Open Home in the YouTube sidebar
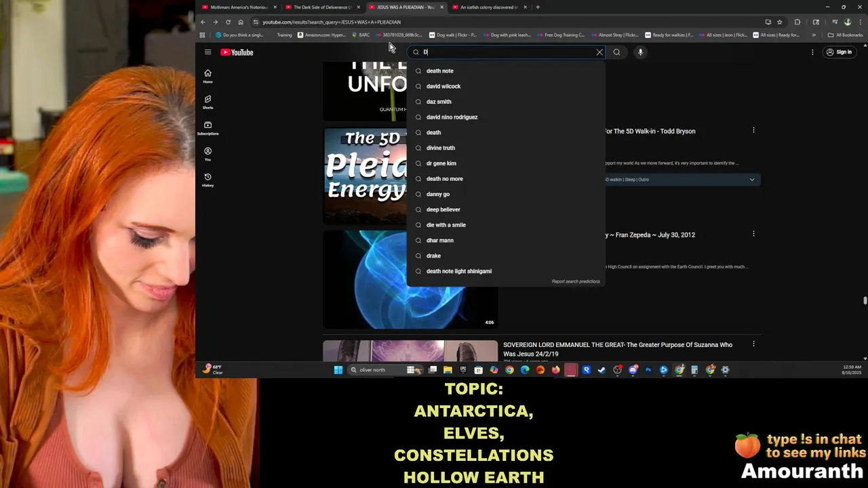This screenshot has width=868, height=488. point(208,76)
